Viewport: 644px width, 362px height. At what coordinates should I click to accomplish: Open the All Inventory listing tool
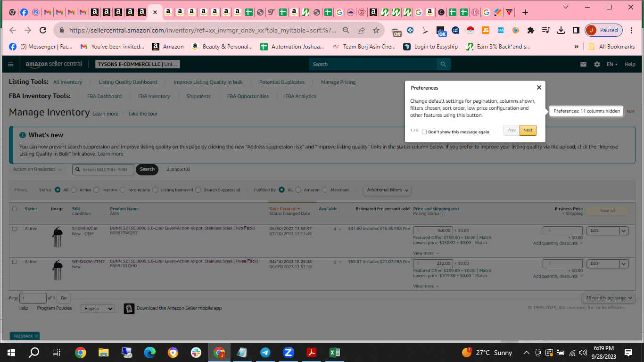tap(67, 82)
